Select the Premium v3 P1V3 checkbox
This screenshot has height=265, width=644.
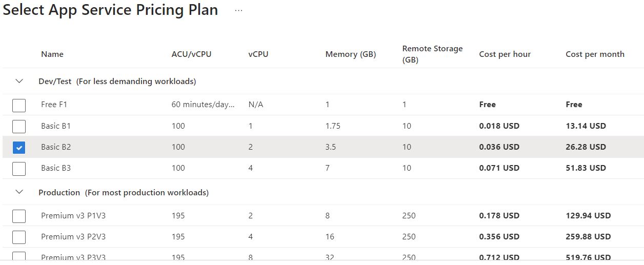[19, 216]
